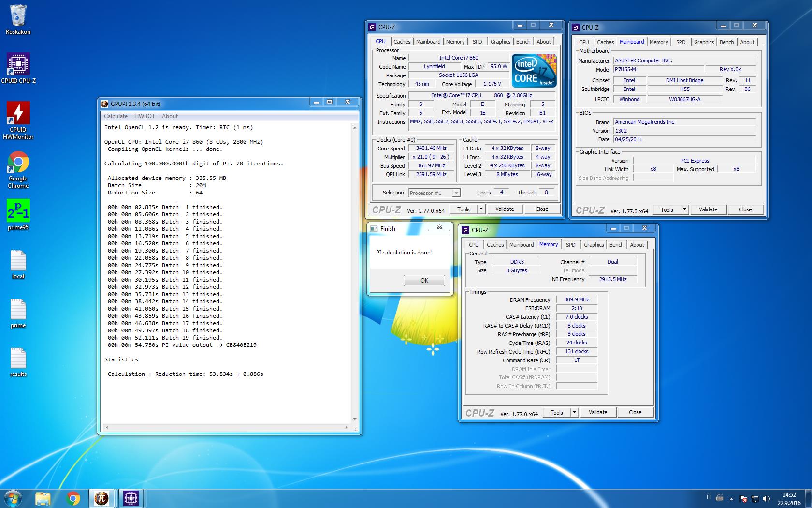Click the Intel Core i7 logo image
Screen dimensions: 812x508
pos(534,71)
